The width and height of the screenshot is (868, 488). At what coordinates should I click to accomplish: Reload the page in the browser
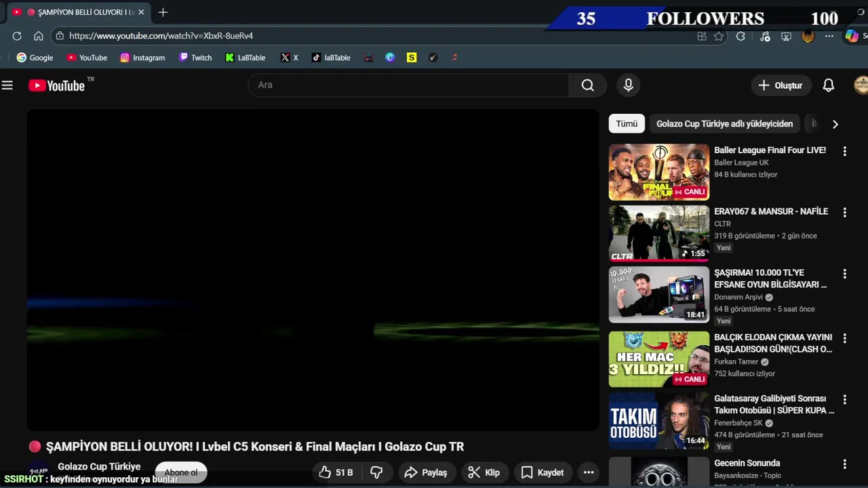point(17,36)
